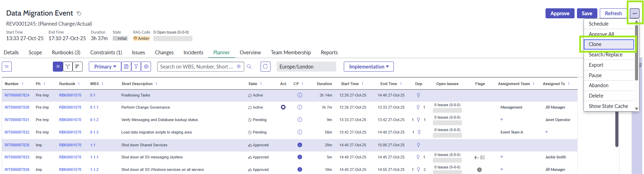The height and width of the screenshot is (174, 644).
Task: Expand the Primary view dropdown
Action: click(105, 66)
